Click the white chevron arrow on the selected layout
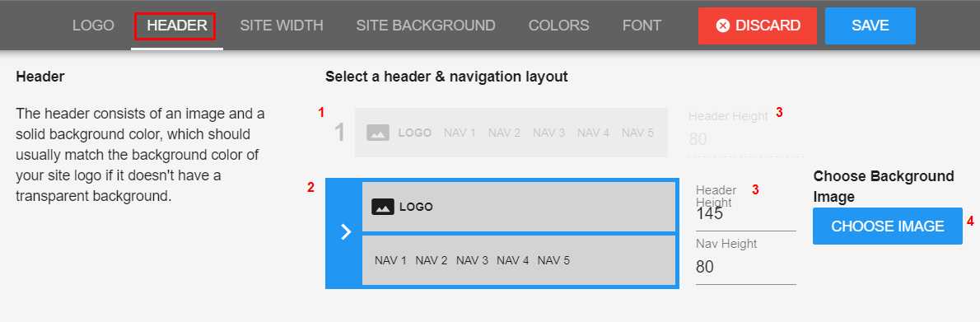 point(346,232)
